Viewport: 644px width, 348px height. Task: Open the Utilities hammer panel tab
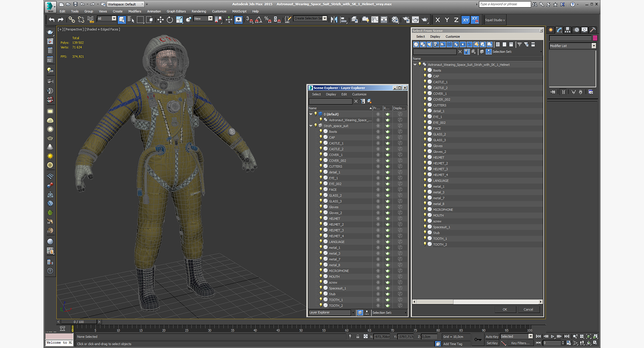(x=593, y=30)
